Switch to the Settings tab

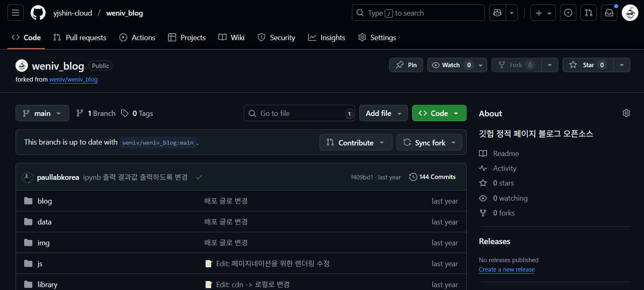click(377, 37)
